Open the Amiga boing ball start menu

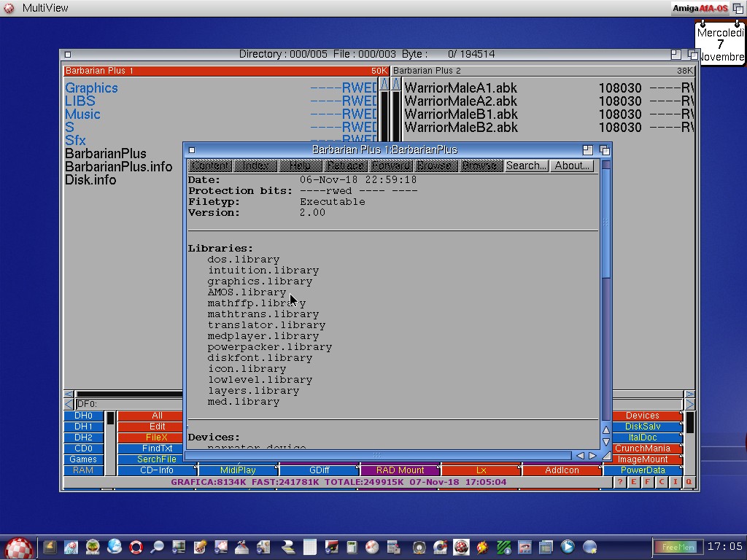click(x=19, y=547)
